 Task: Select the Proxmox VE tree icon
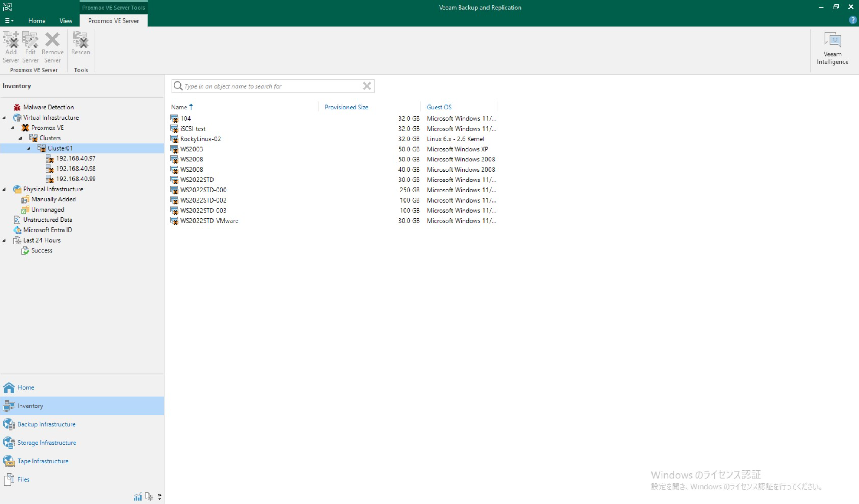coord(25,128)
